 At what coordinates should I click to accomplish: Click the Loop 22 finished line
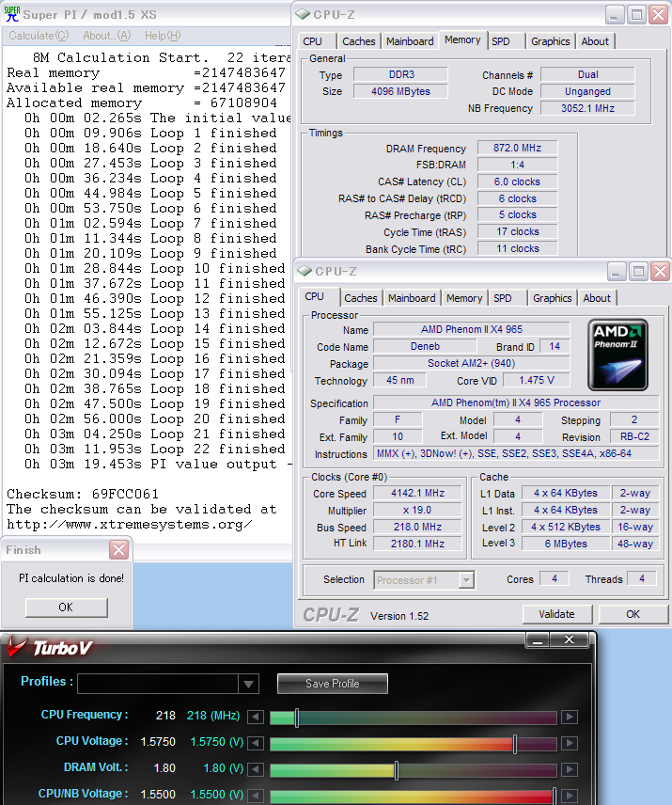[x=154, y=449]
